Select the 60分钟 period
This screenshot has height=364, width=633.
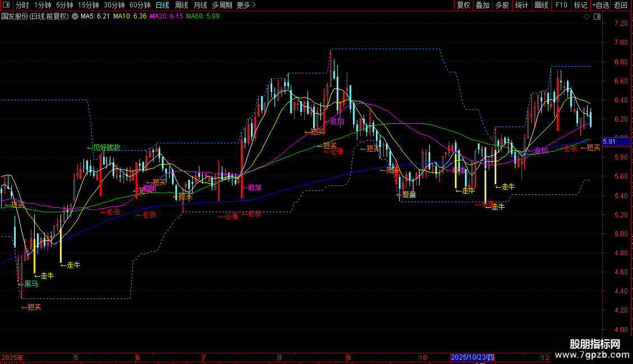140,5
